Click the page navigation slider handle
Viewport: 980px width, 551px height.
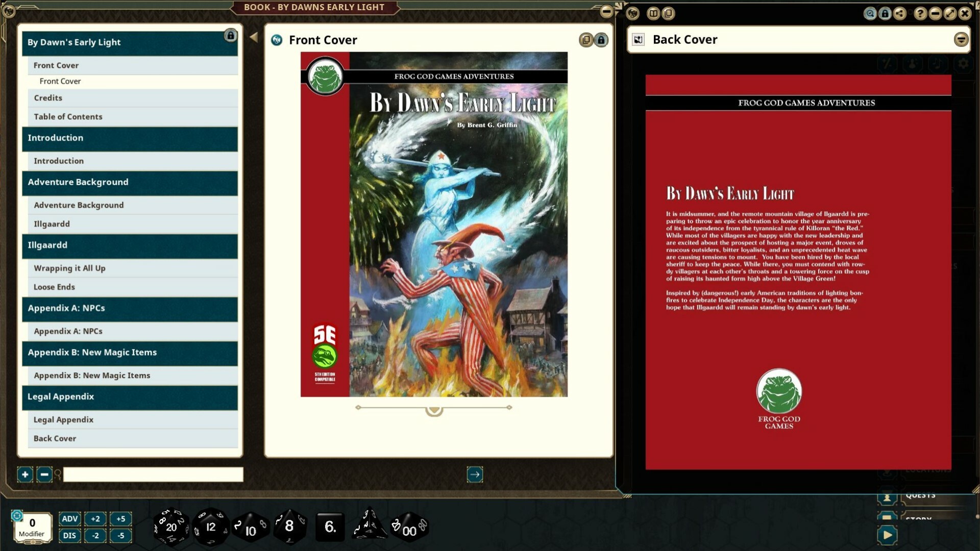click(433, 410)
